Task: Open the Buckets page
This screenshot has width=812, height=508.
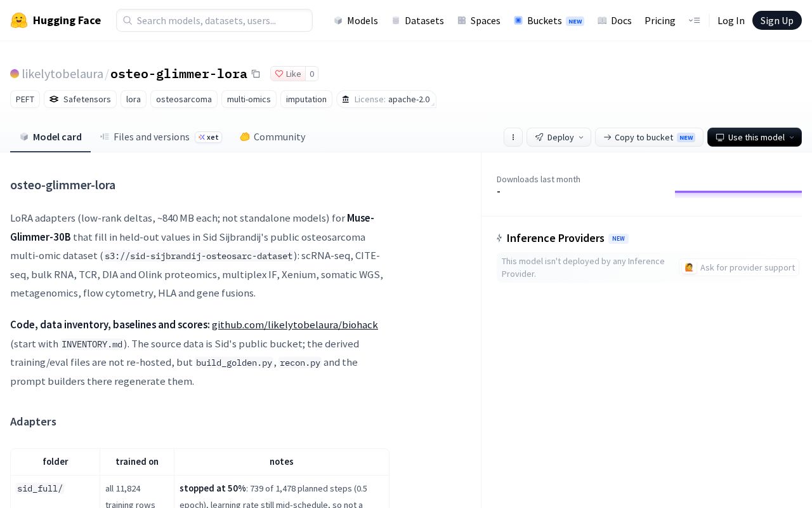Action: 549,20
